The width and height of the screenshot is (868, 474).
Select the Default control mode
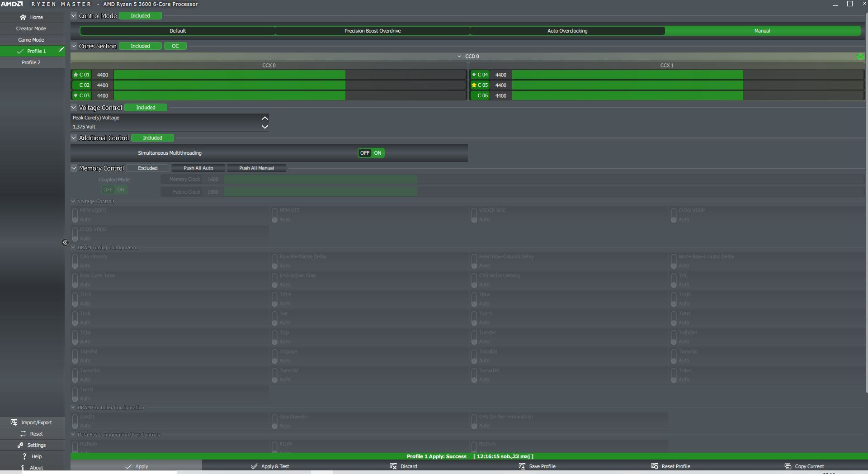coord(178,31)
